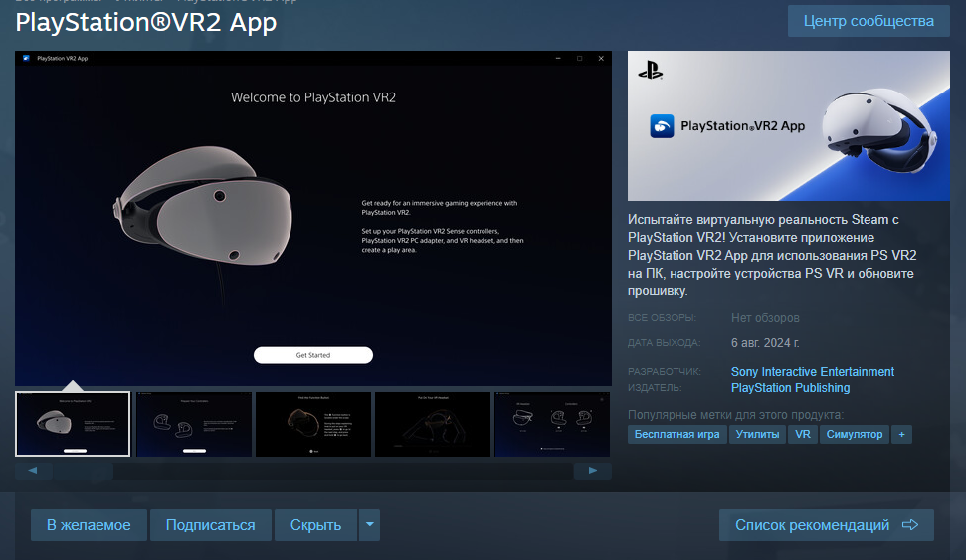The width and height of the screenshot is (966, 560).
Task: Select the Prepare Your Controllers thumbnail
Action: coord(194,424)
